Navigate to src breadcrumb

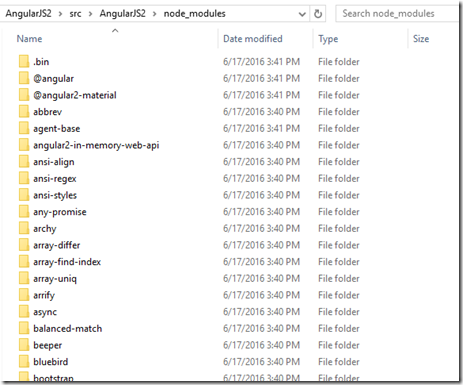[x=75, y=14]
